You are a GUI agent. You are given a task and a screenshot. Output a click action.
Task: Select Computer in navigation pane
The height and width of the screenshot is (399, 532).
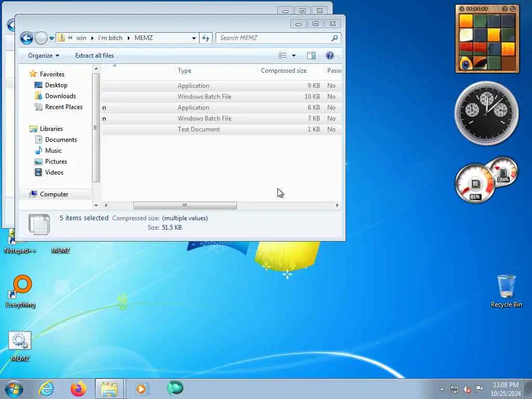coord(54,194)
